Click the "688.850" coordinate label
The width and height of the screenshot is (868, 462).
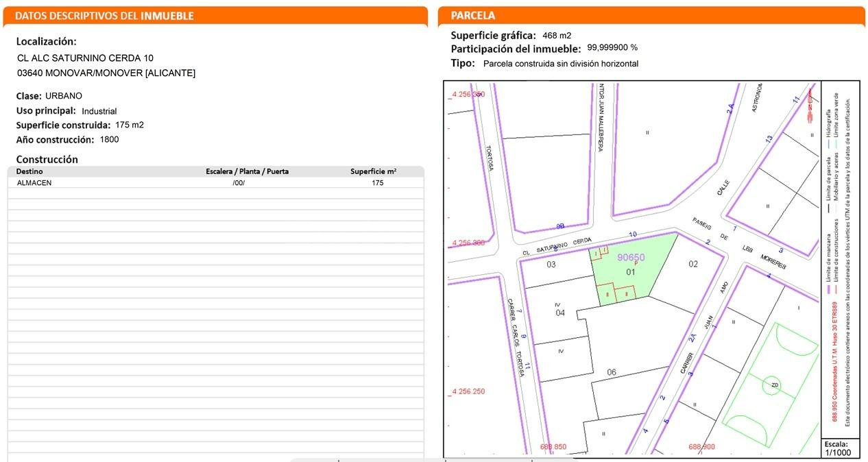[553, 447]
